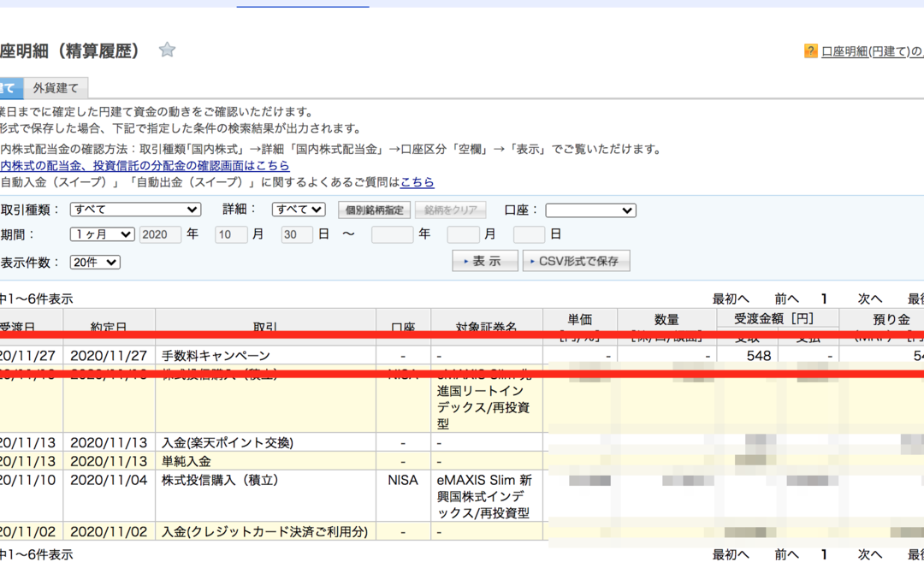Screen dimensions: 924x562
Task: Click bottom pagination 前へ link
Action: tap(787, 554)
